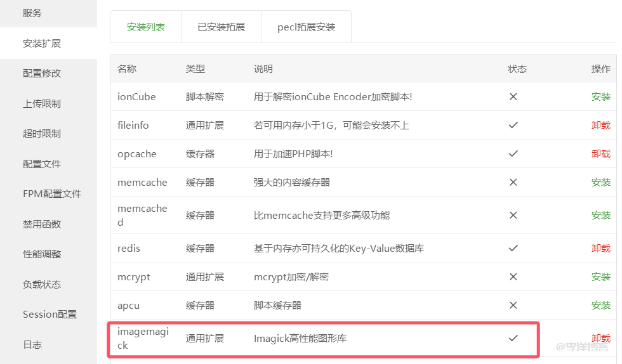Open FPM配置文件 sidebar item
The width and height of the screenshot is (622, 364).
pos(52,194)
